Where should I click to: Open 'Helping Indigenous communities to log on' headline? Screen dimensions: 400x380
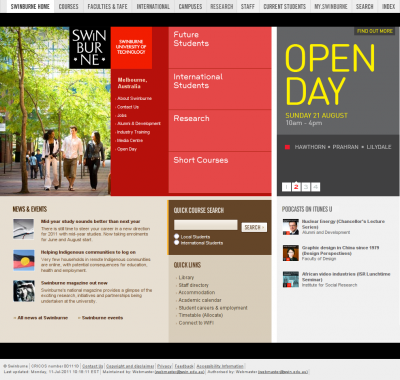[x=88, y=252]
